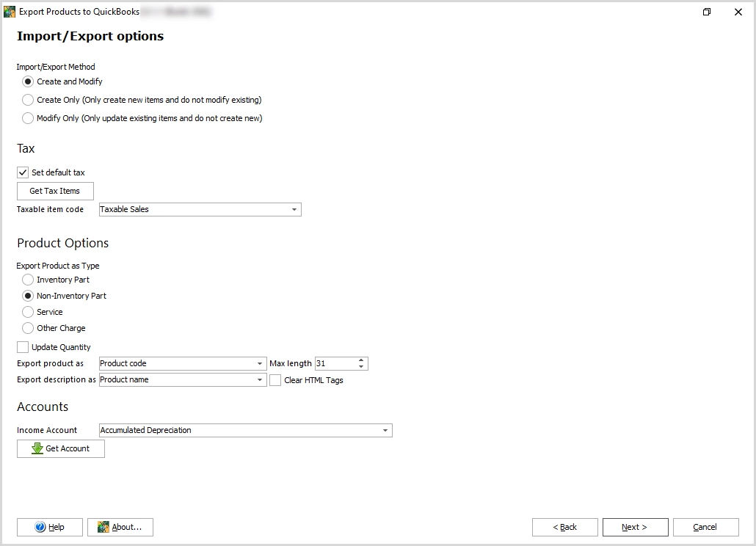
Task: Click the Get Tax Items button
Action: click(x=55, y=191)
